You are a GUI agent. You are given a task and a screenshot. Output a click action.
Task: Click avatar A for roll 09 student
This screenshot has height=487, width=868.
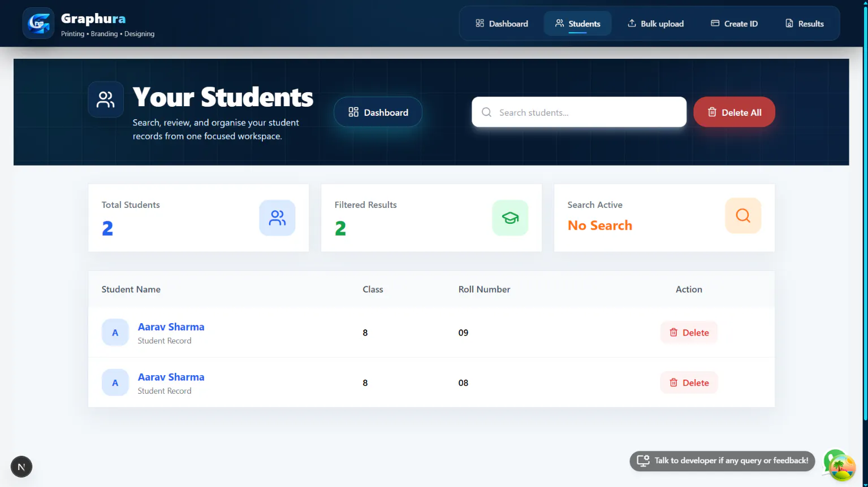pyautogui.click(x=115, y=333)
